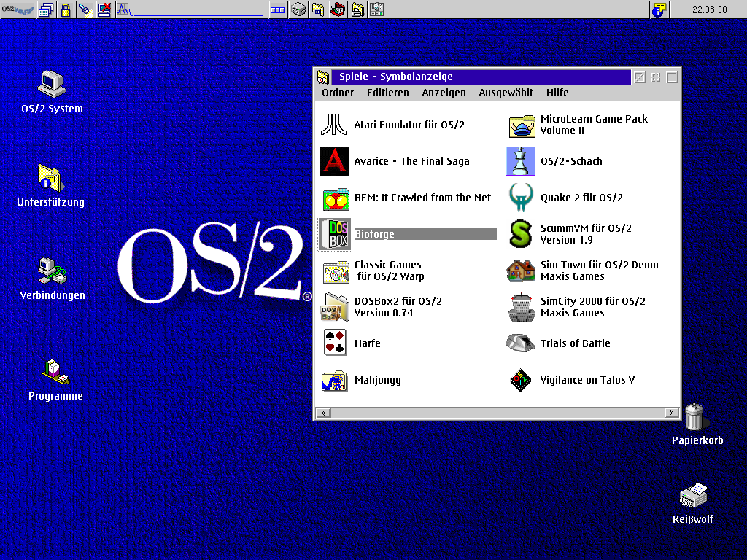Screen dimensions: 747x560
Task: Click the printer folder tray icon
Action: [x=357, y=9]
